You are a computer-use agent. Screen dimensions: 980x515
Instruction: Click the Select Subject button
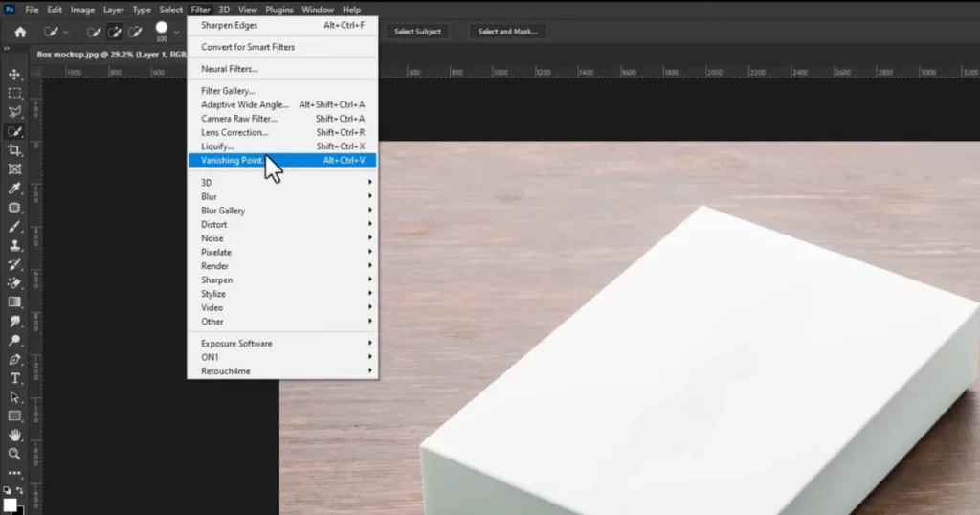pyautogui.click(x=417, y=32)
